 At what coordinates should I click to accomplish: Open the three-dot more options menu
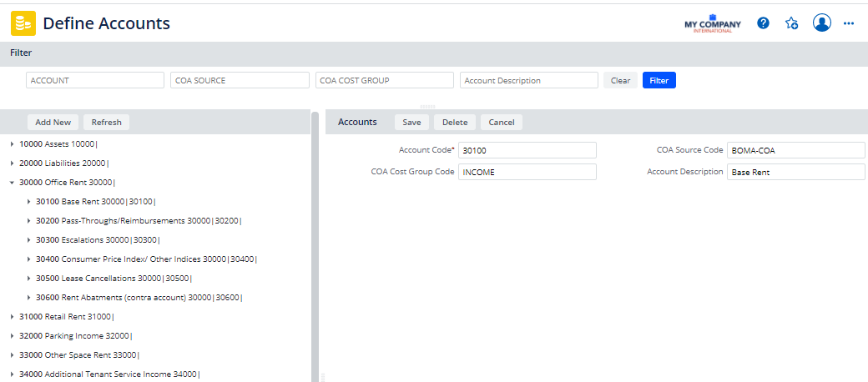[x=849, y=23]
